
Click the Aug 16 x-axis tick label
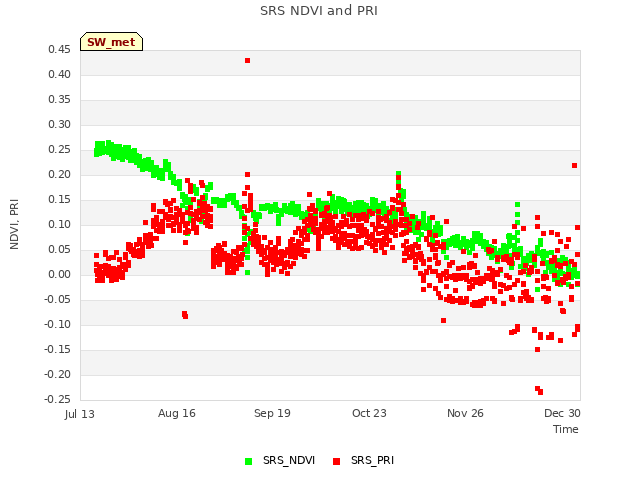coord(177,413)
